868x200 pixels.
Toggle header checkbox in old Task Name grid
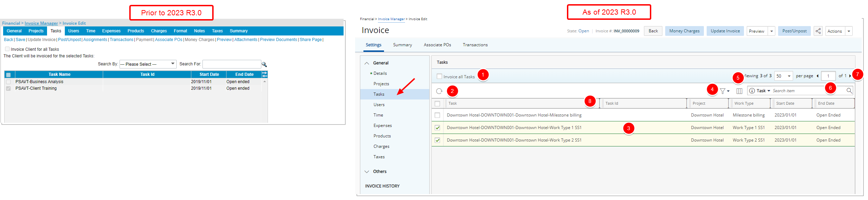point(8,75)
